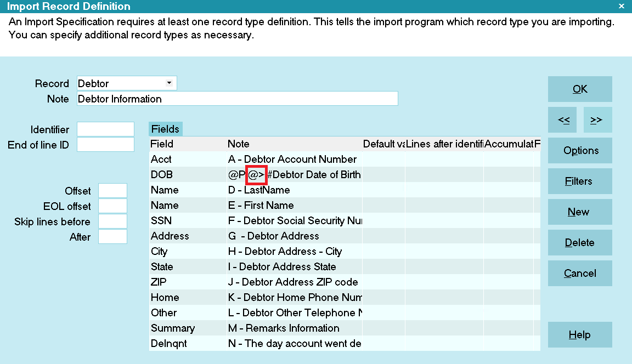Click the OK button

tap(580, 89)
